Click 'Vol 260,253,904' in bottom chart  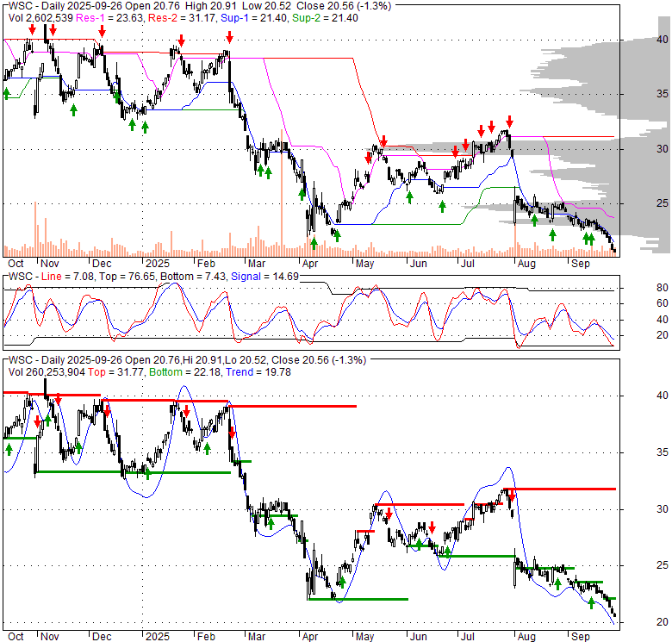[x=47, y=372]
